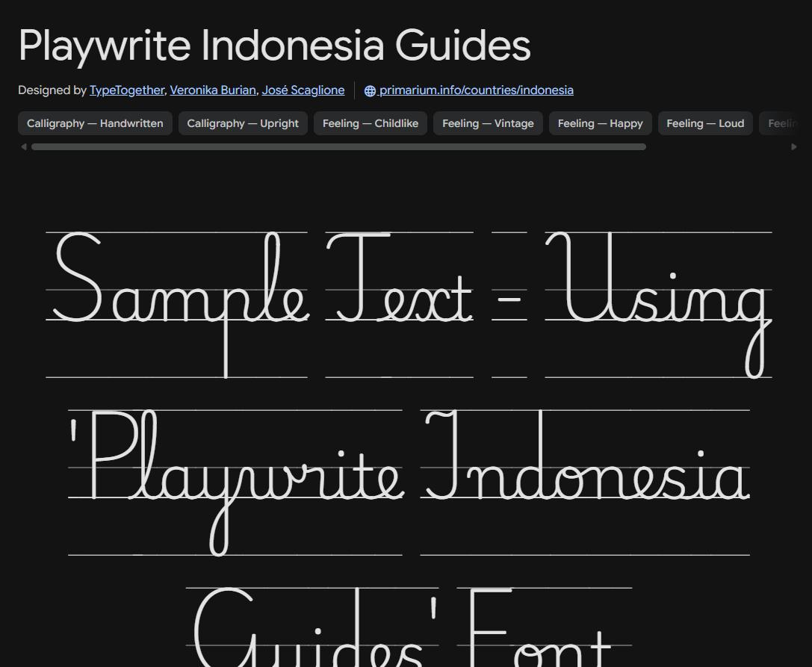Click the 'Designed by' label

(x=52, y=90)
